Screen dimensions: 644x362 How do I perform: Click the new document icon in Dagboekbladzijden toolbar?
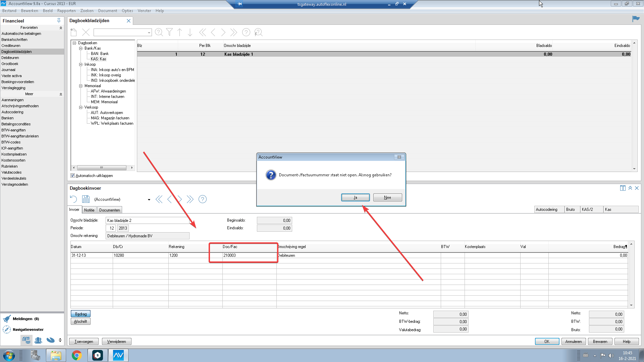point(74,32)
